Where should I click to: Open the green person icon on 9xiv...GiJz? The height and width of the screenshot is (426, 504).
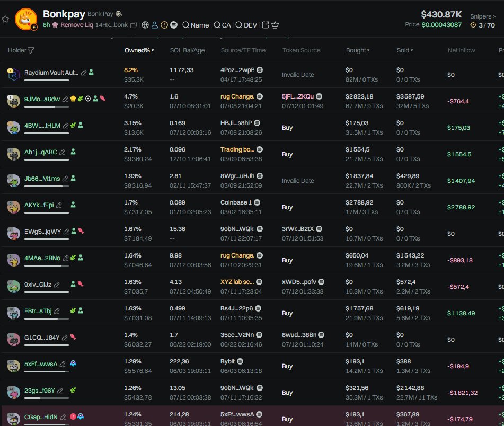(x=73, y=284)
